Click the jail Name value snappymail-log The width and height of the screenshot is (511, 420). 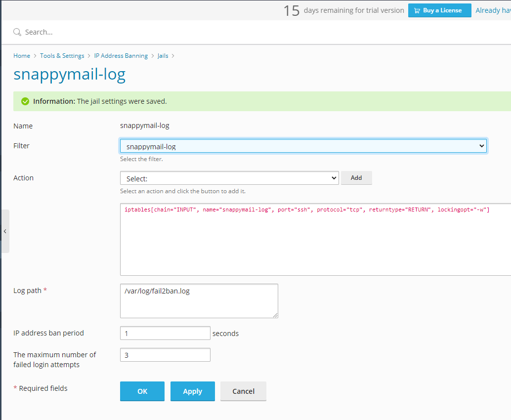click(x=145, y=126)
